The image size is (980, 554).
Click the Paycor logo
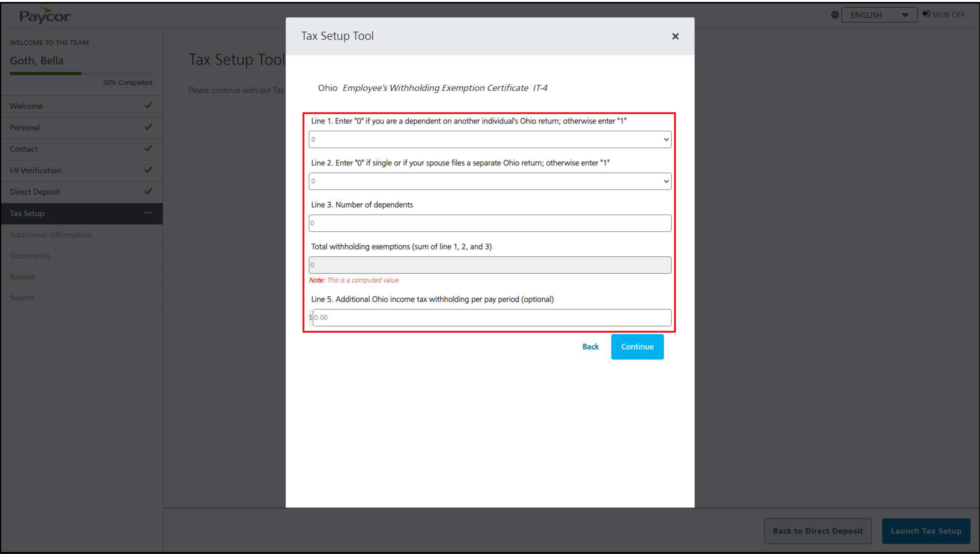pyautogui.click(x=45, y=16)
